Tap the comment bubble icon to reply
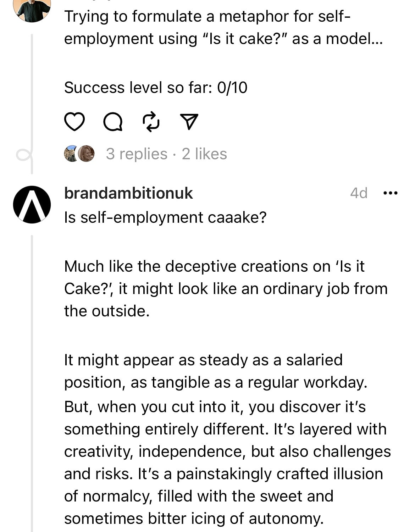415x532 pixels. pos(113,122)
